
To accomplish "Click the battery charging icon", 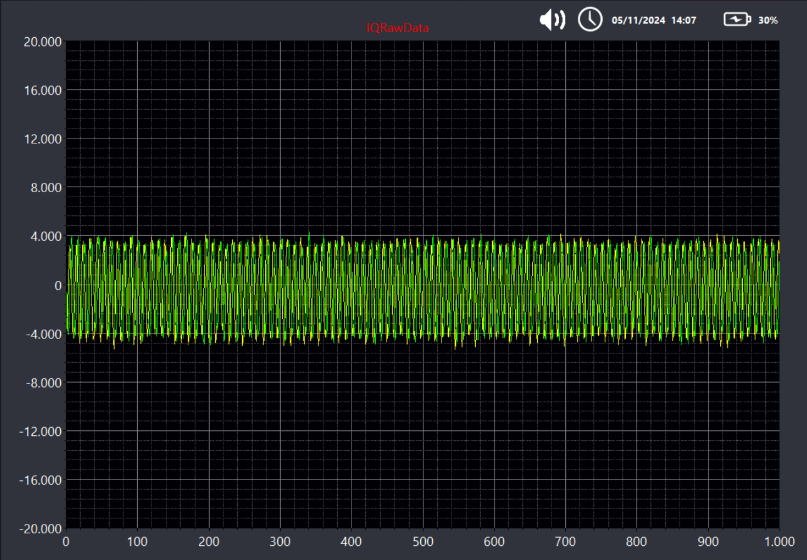I will [x=737, y=20].
